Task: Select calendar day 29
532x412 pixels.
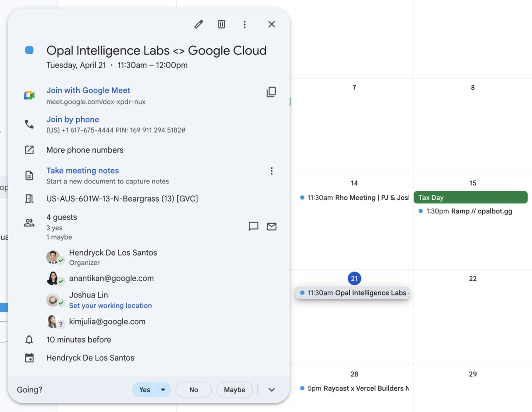Action: pyautogui.click(x=473, y=374)
